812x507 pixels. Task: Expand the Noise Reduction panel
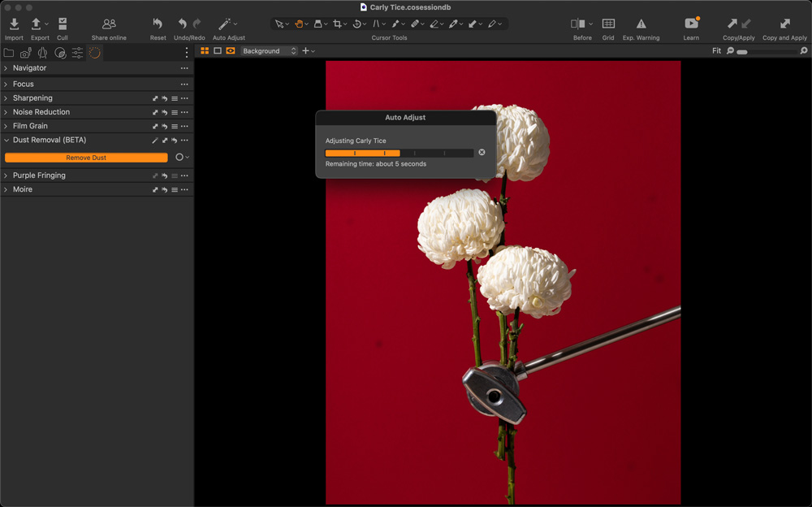point(6,112)
